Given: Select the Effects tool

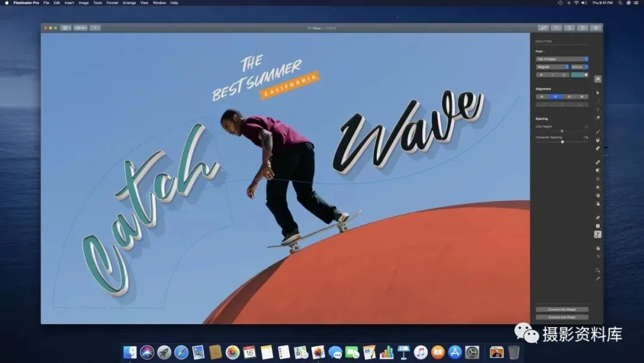Looking at the screenshot, I should [597, 257].
